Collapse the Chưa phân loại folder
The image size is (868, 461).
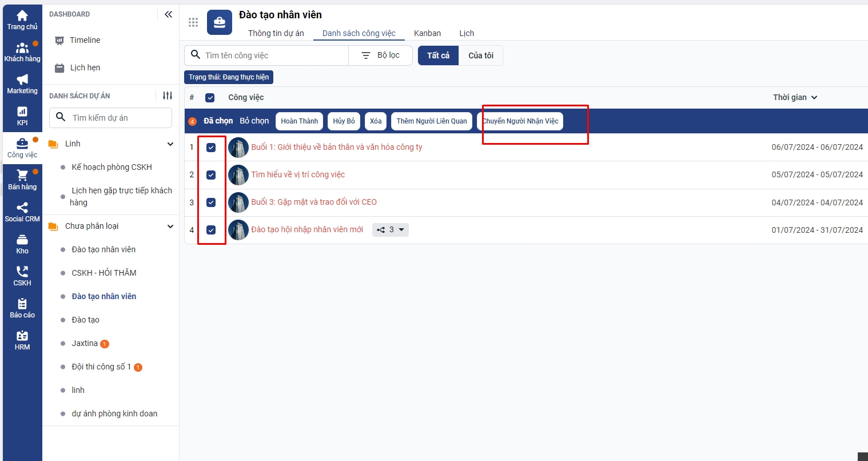170,226
